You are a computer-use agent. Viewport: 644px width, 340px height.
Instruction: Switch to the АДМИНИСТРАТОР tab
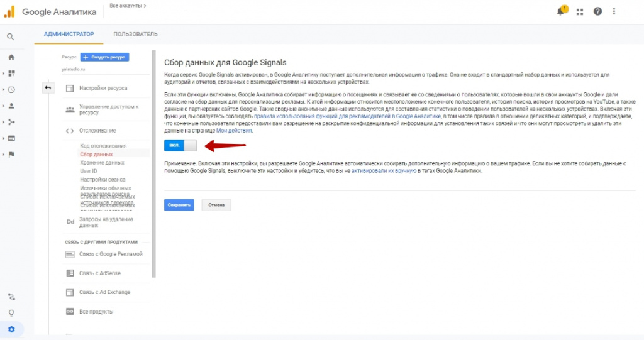(x=69, y=34)
